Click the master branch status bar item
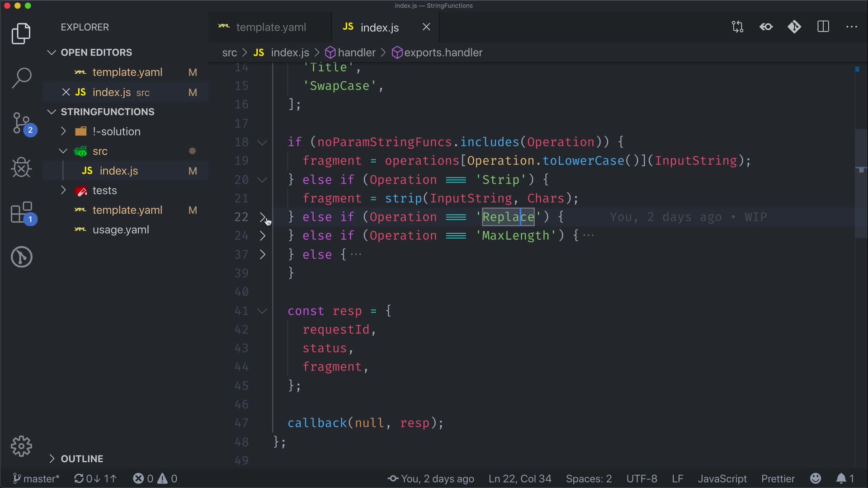The width and height of the screenshot is (868, 488). coord(36,479)
